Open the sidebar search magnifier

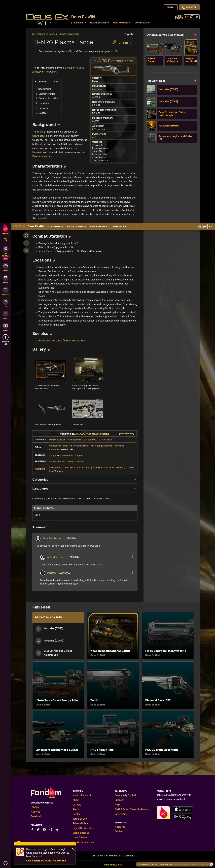coord(5,240)
